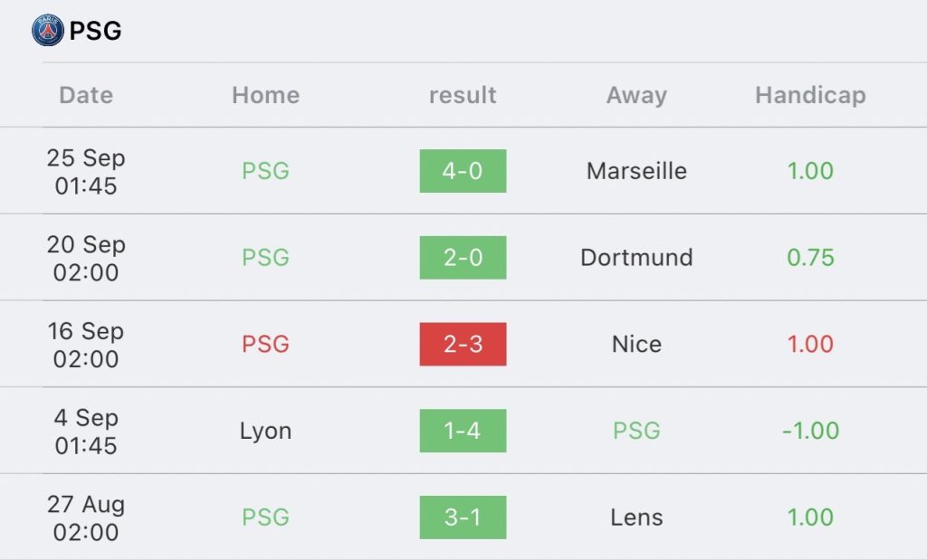Click the result column header
This screenshot has width=927, height=560.
point(463,95)
